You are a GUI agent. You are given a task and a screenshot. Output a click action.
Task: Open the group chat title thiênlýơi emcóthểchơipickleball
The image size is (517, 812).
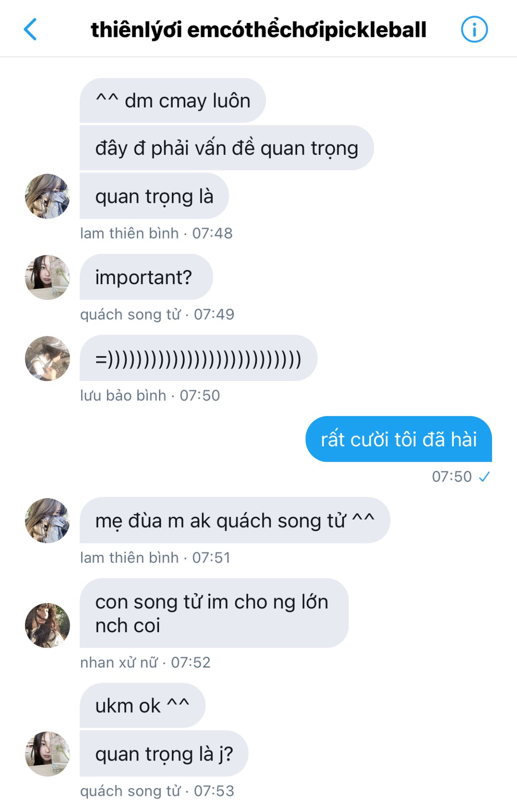pos(258,30)
